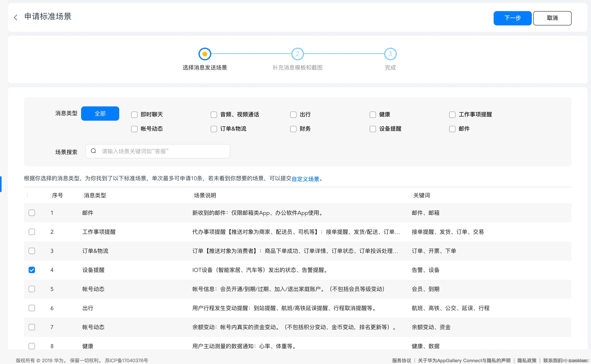The width and height of the screenshot is (591, 364).
Task: Uncheck row 4 设备提醒 scenario
Action: (32, 270)
